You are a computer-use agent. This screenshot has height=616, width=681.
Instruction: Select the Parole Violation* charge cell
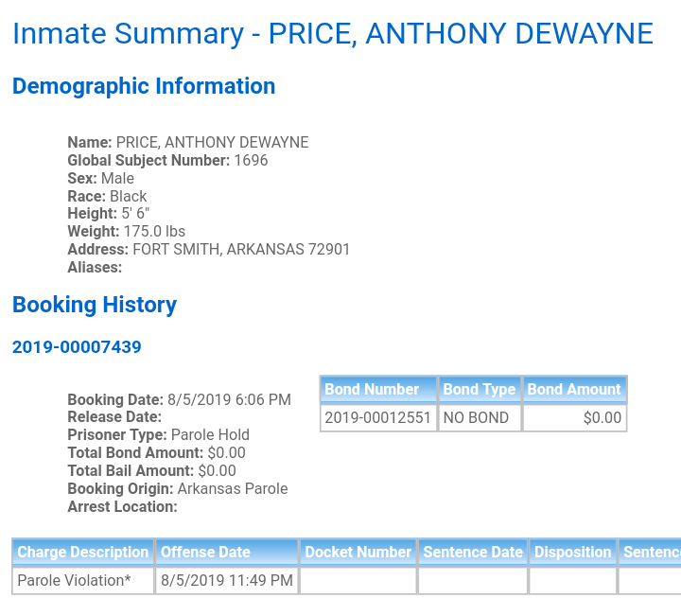tap(83, 580)
